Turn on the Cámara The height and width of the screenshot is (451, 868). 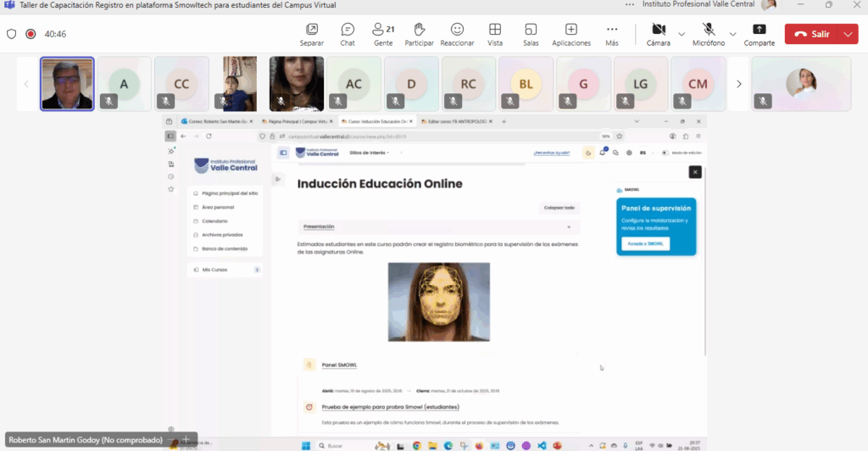(658, 34)
